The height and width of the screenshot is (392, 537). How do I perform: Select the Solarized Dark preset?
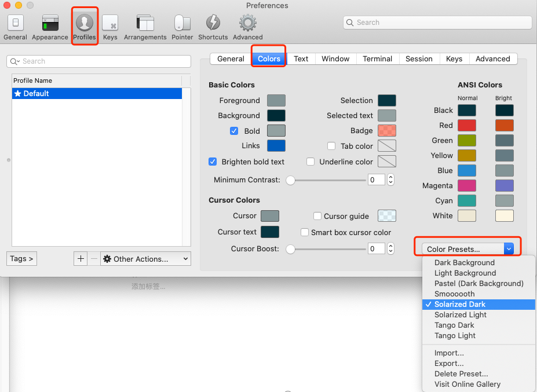(478, 305)
